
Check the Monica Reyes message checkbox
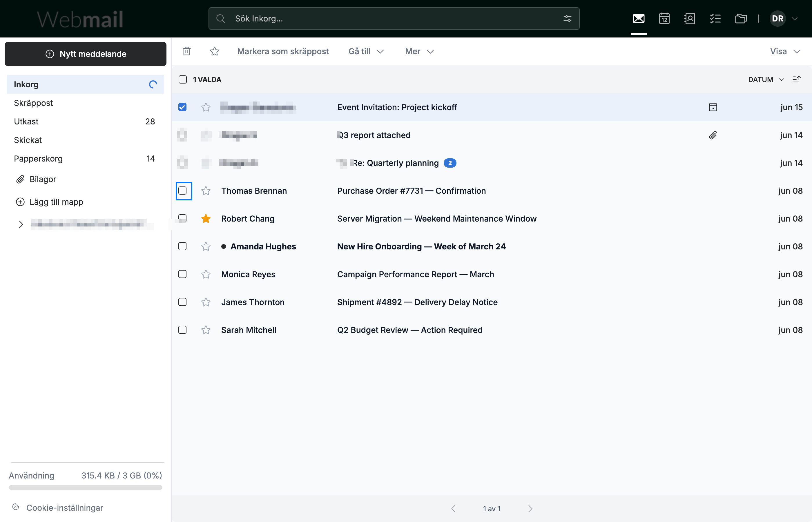click(x=182, y=274)
